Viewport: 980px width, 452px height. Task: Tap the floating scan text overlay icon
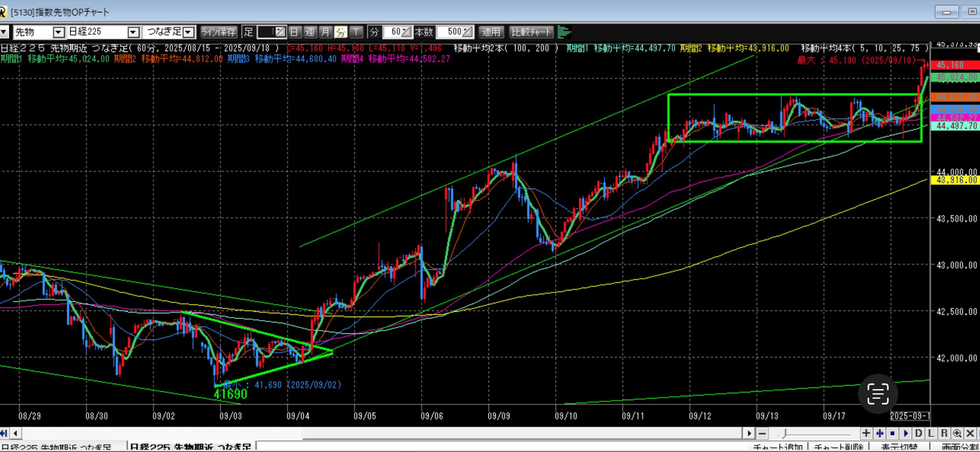878,394
